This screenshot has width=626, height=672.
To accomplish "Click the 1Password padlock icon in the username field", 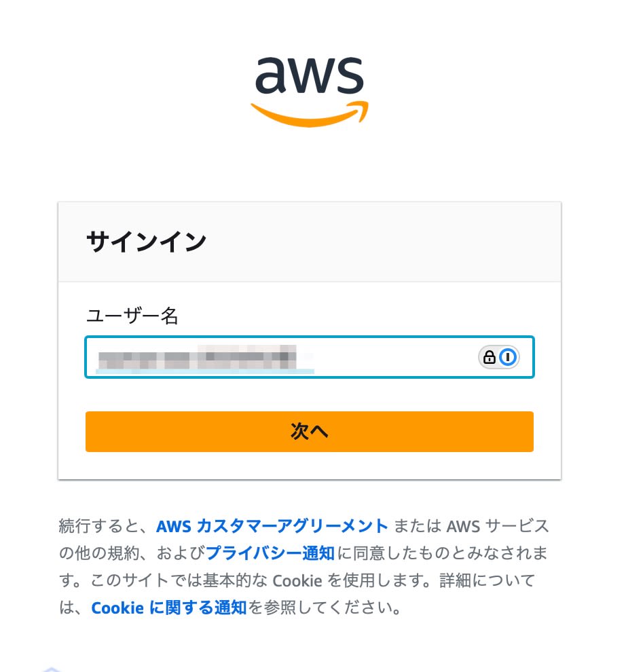I will click(x=490, y=357).
